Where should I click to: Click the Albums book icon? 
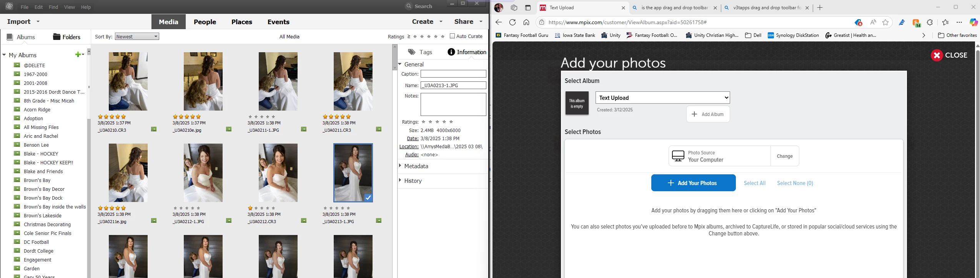pos(10,37)
